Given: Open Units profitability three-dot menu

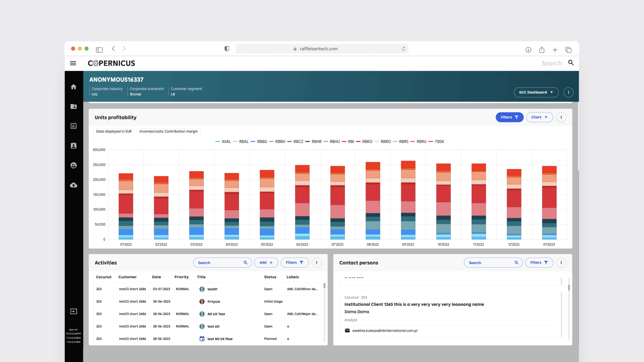Looking at the screenshot, I should (x=561, y=117).
